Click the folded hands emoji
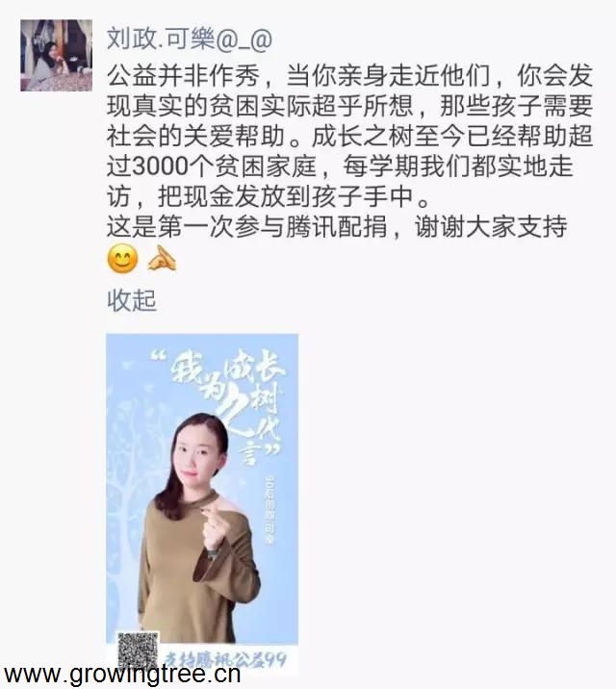 pyautogui.click(x=162, y=258)
